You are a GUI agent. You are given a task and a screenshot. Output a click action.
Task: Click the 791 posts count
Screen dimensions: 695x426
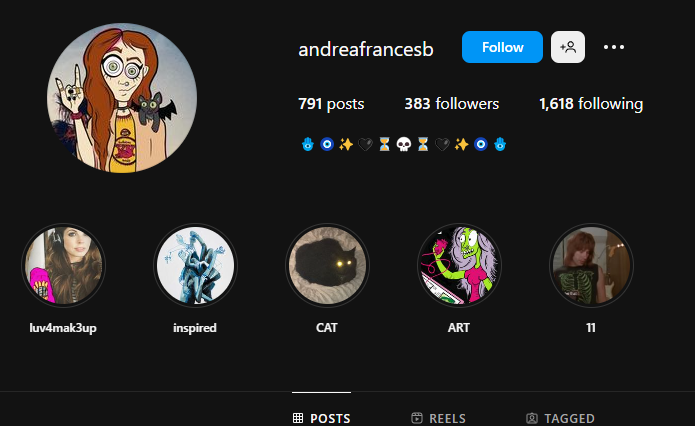click(x=331, y=104)
